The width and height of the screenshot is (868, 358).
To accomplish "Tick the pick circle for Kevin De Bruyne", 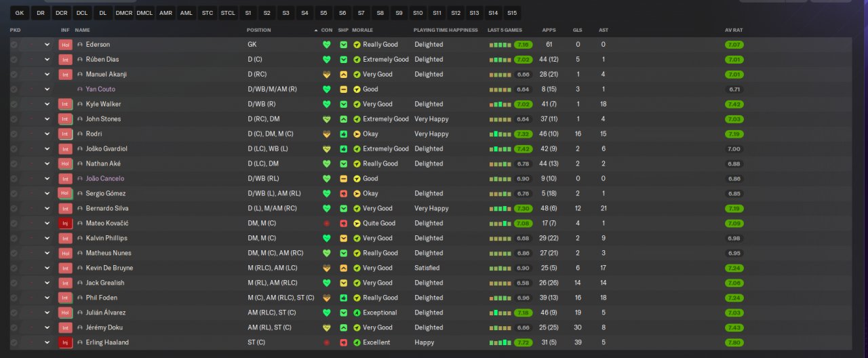I will [14, 268].
